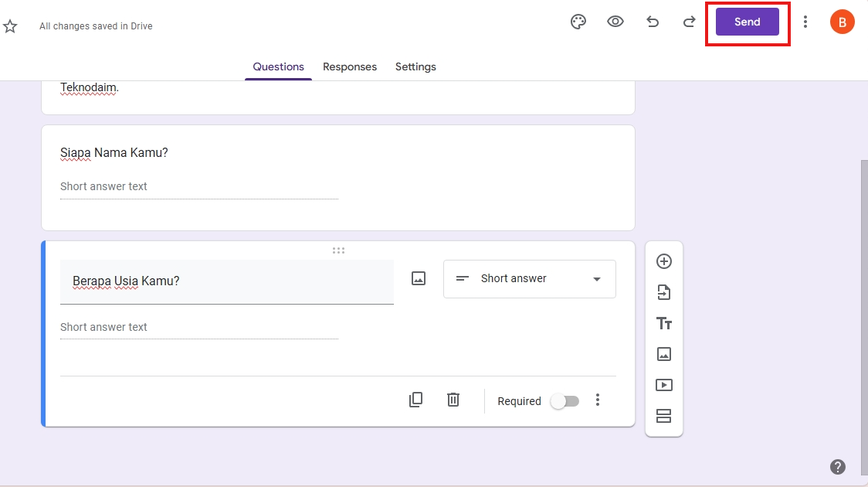The image size is (868, 487).
Task: Add an image to the Usia question
Action: coord(418,278)
